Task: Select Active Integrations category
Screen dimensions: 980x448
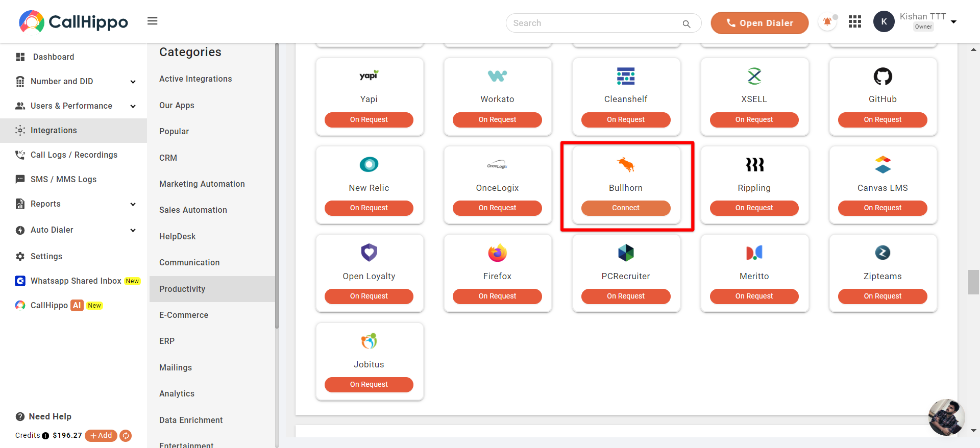Action: point(195,79)
